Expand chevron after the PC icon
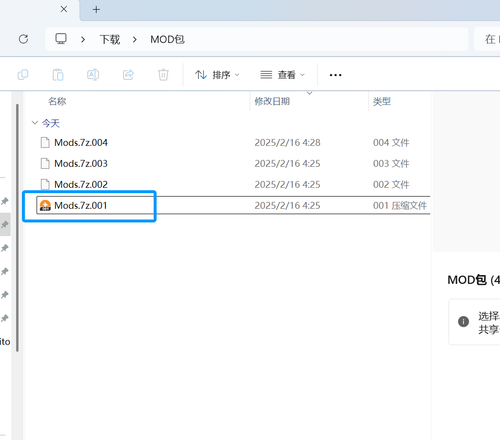 point(83,40)
